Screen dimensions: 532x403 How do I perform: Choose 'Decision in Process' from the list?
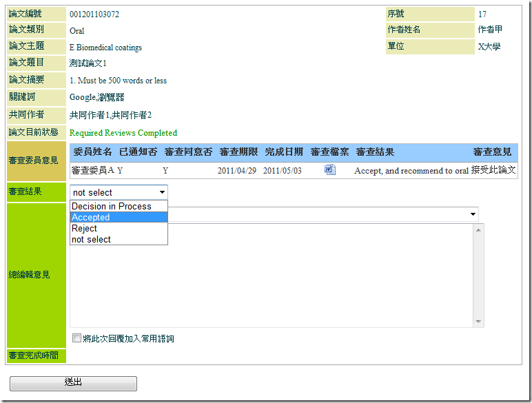click(112, 206)
